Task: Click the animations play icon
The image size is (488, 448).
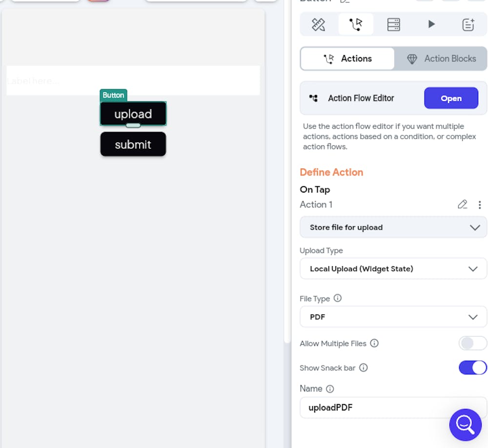Action: [431, 24]
